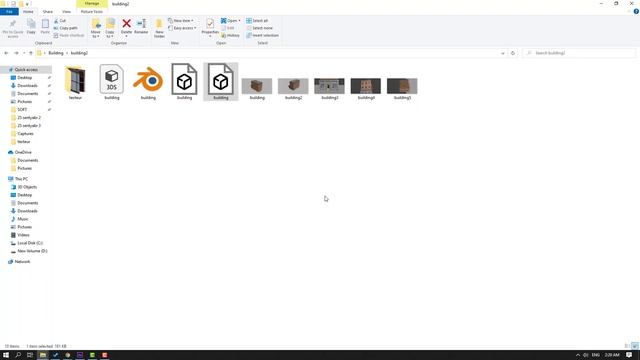Open the Copy to dropdown
Image resolution: width=640 pixels, height=360 pixels.
[110, 28]
